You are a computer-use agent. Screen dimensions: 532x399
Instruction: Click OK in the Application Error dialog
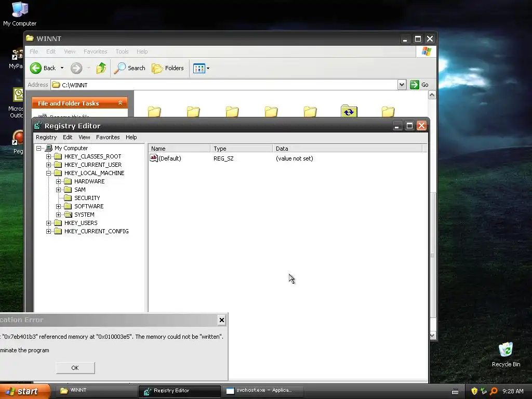(75, 368)
